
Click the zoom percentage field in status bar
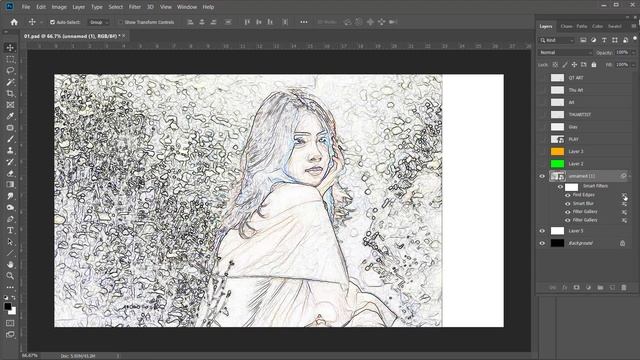tap(29, 356)
